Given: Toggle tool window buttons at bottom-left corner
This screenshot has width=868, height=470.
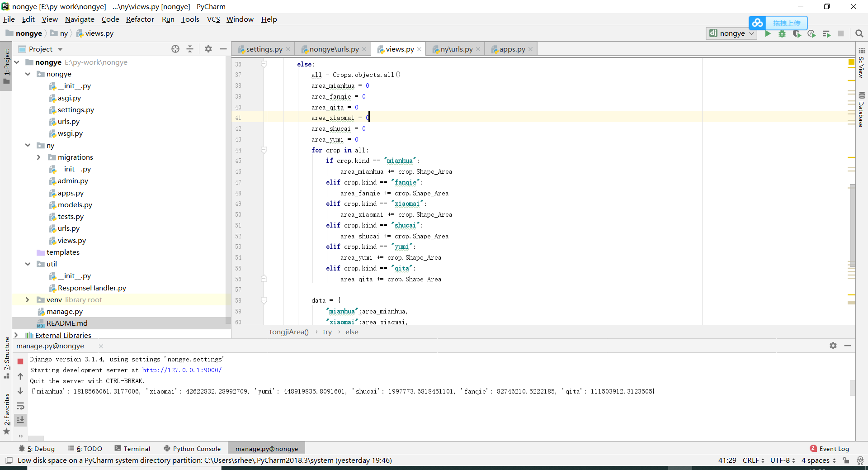Looking at the screenshot, I should click(9, 461).
